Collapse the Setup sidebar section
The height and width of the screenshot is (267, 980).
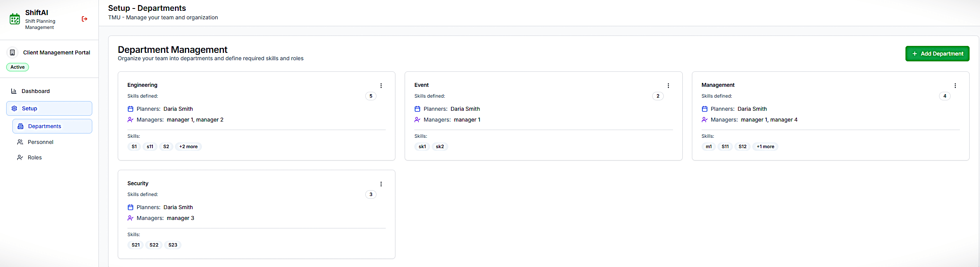point(49,108)
